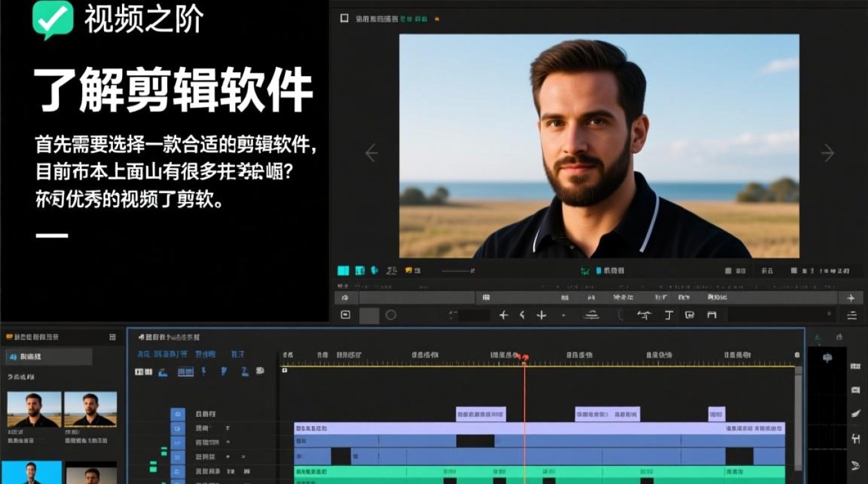Switch to the first tab above the audio meter

tap(818, 337)
